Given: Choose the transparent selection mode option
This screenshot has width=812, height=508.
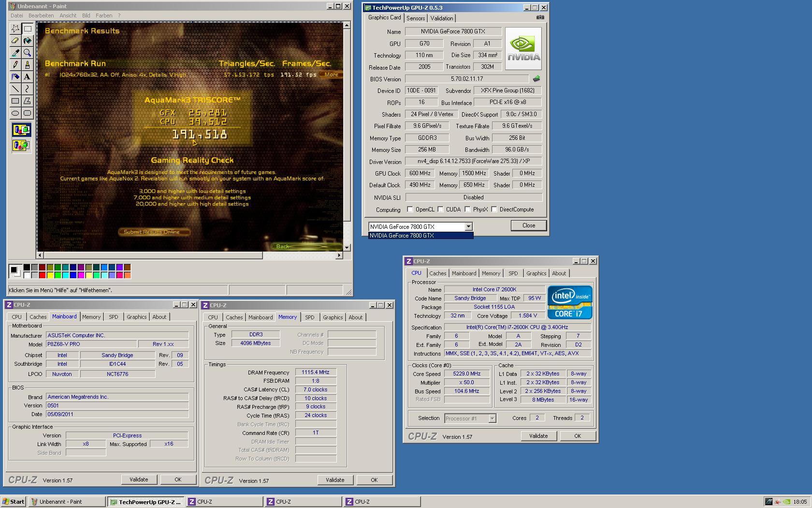Looking at the screenshot, I should [21, 145].
